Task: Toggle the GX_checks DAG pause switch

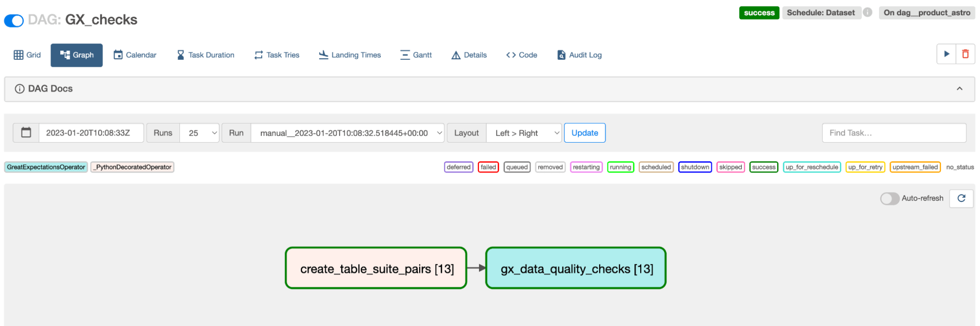Action: point(14,21)
